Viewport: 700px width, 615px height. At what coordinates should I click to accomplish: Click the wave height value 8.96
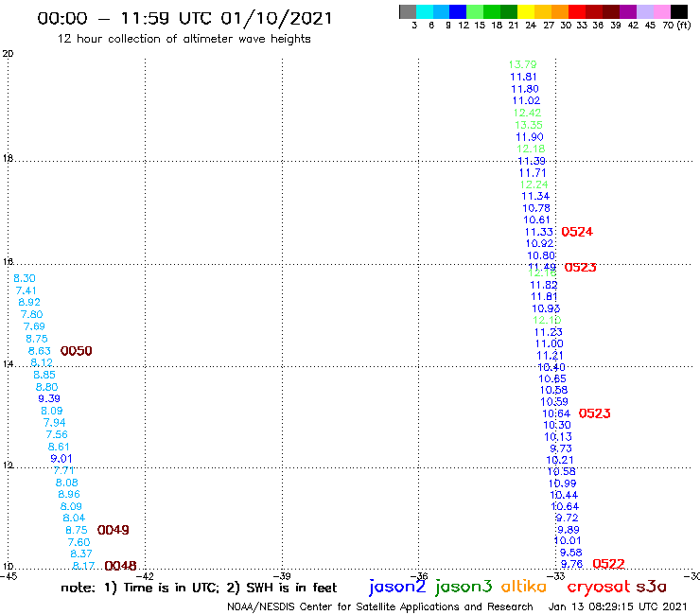click(x=69, y=495)
